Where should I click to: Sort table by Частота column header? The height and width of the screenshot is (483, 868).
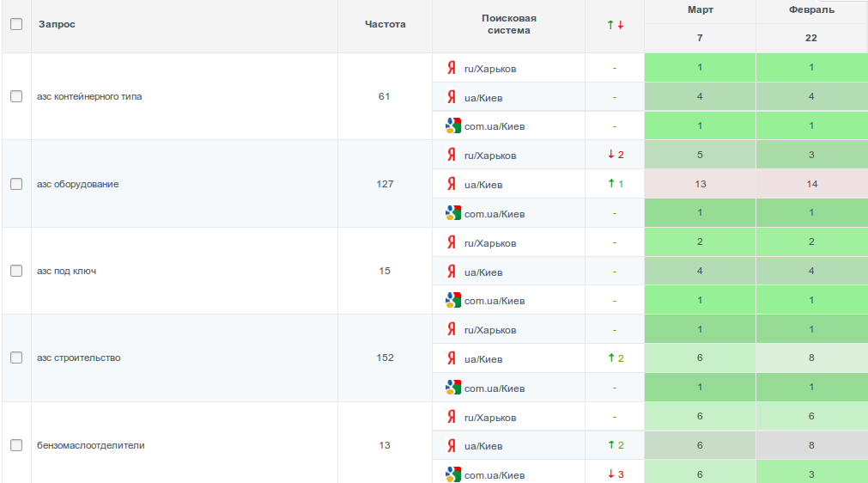385,24
